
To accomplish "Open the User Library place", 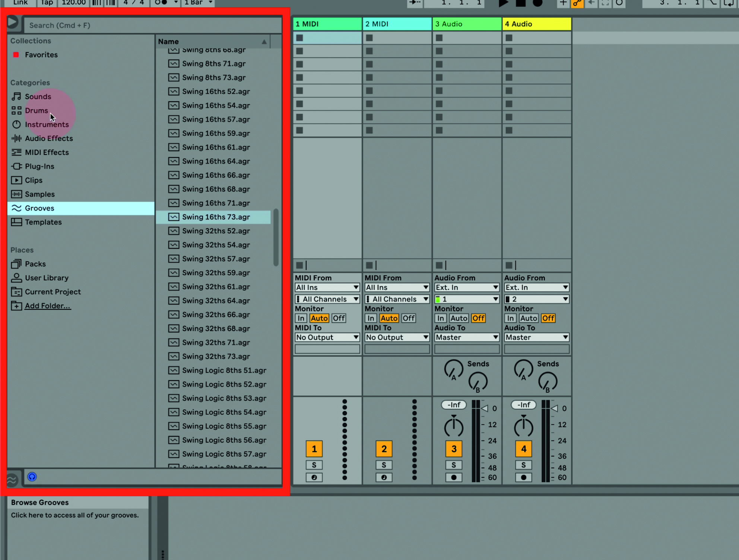I will (46, 278).
